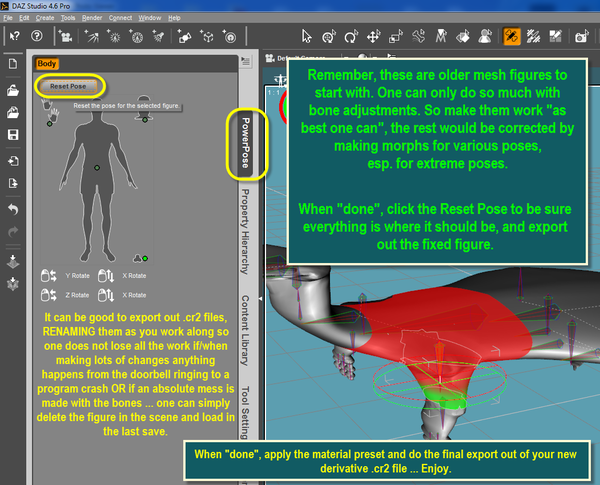Image resolution: width=600 pixels, height=485 pixels.
Task: Click the hands template icon in PowerPose
Action: [x=51, y=111]
